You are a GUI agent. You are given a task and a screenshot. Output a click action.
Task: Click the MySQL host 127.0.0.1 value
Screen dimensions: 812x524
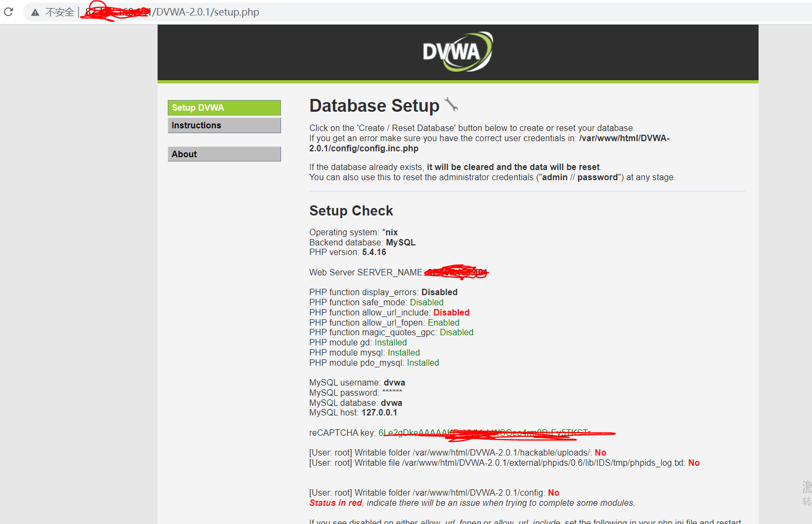point(379,413)
